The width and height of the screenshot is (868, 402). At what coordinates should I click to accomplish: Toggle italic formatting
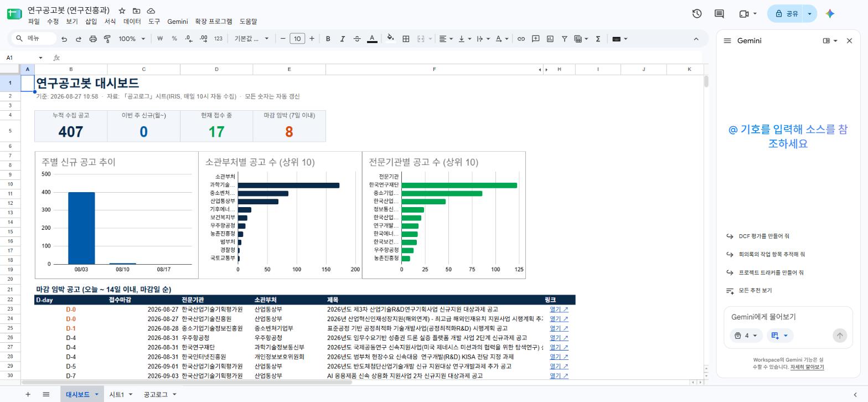point(342,39)
